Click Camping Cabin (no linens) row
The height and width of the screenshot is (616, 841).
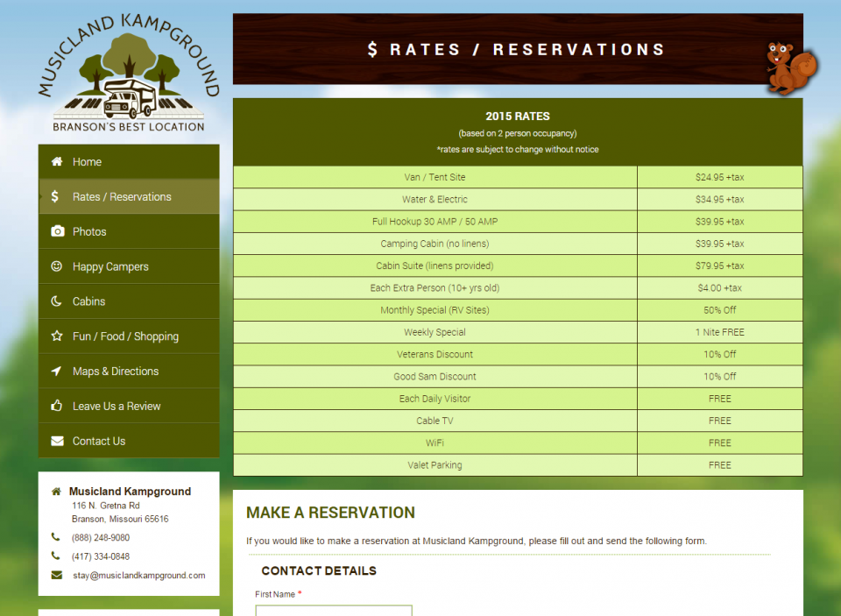[435, 244]
